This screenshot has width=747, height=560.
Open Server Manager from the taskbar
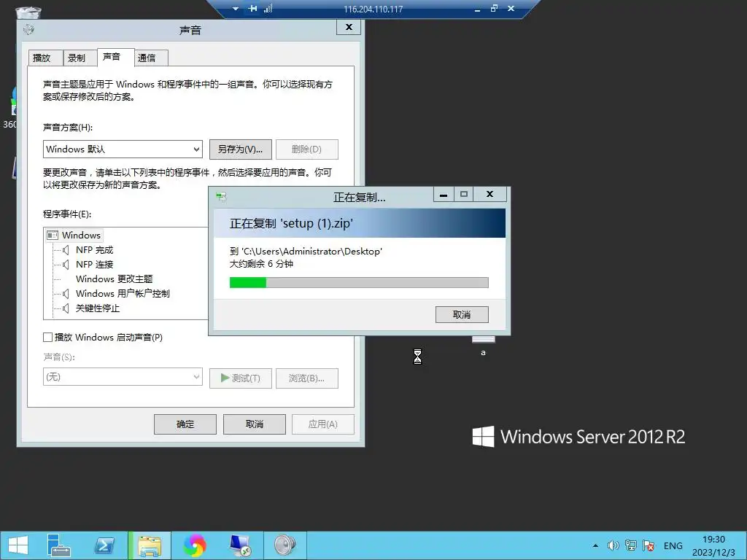pyautogui.click(x=58, y=545)
